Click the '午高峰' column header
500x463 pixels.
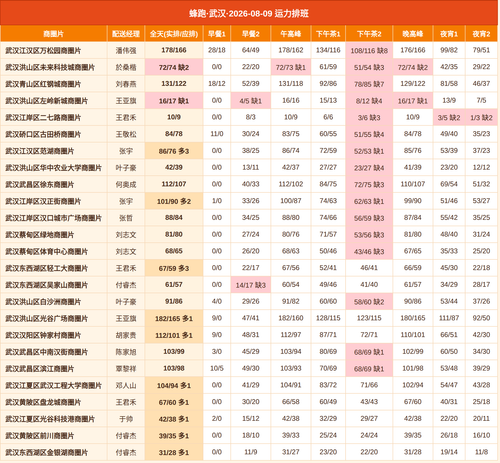(x=291, y=34)
